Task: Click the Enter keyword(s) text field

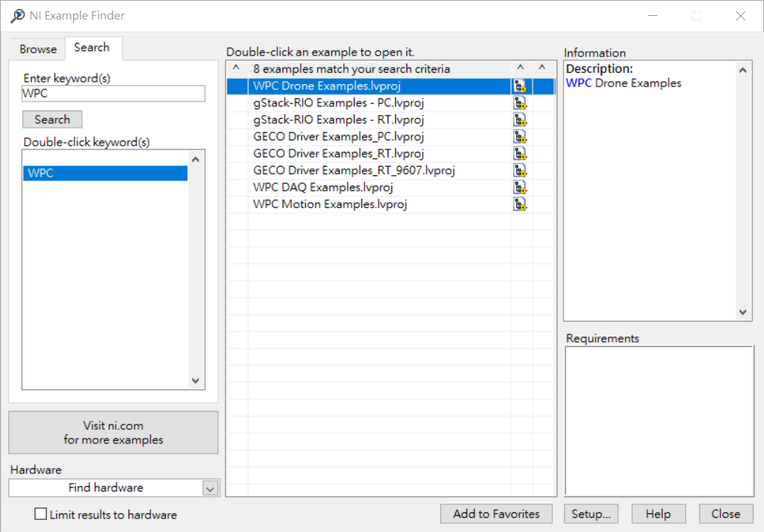Action: tap(113, 93)
